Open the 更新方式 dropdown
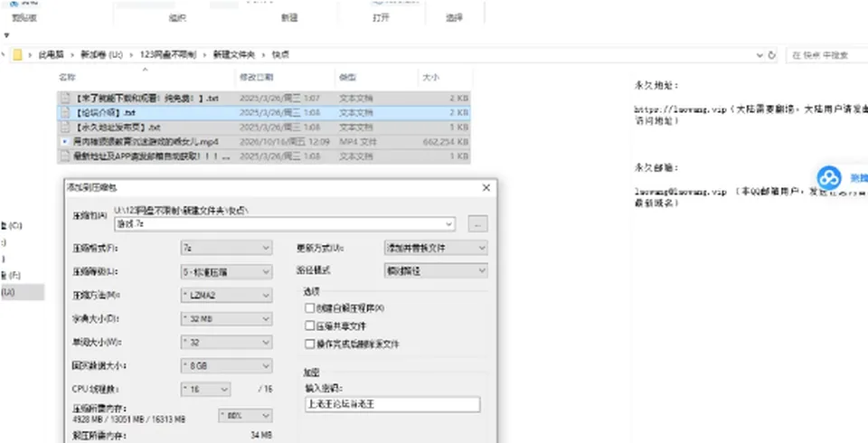Screen dimensions: 868x443 tap(436, 248)
